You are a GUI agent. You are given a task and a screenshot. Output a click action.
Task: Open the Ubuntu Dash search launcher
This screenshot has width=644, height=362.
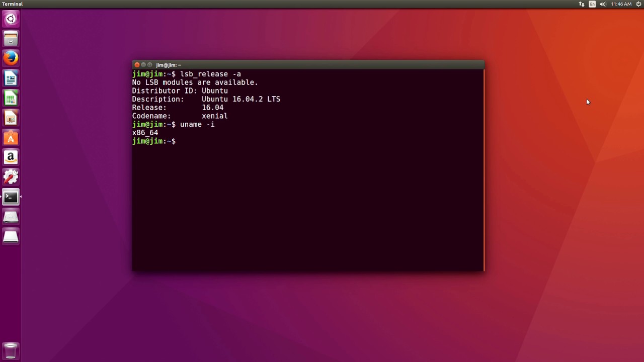[11, 19]
